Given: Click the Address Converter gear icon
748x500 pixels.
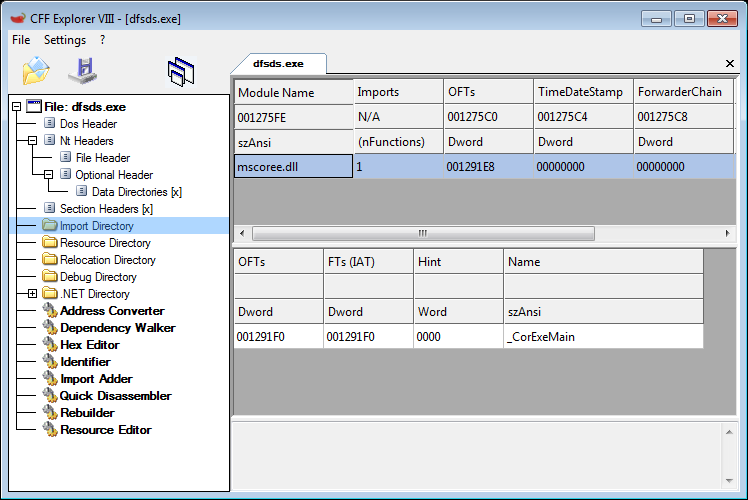Looking at the screenshot, I should 50,311.
